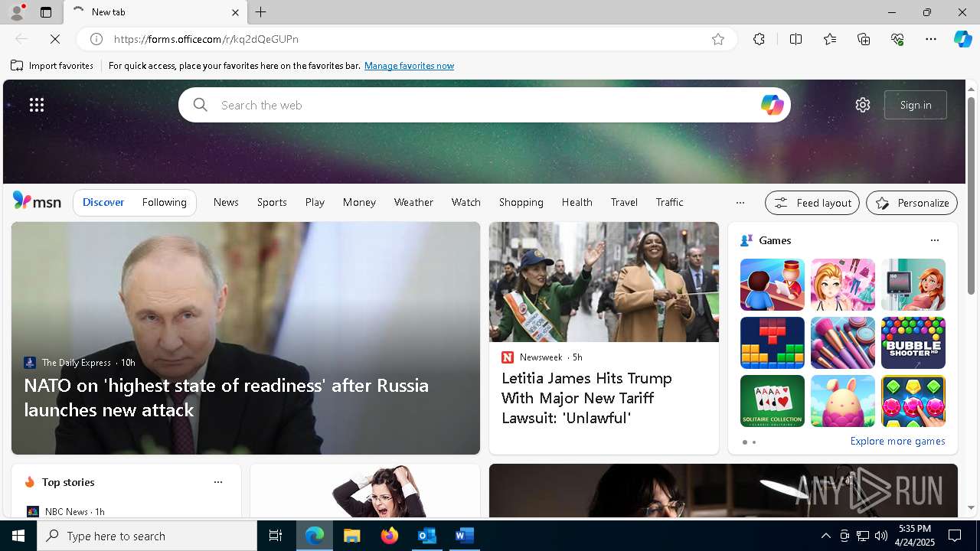
Task: Click Import favorites
Action: tap(52, 66)
